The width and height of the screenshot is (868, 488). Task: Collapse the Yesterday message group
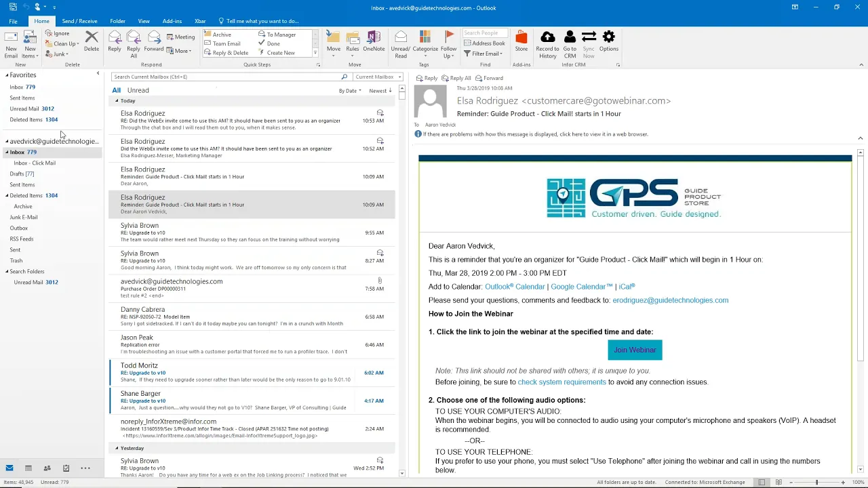(116, 448)
